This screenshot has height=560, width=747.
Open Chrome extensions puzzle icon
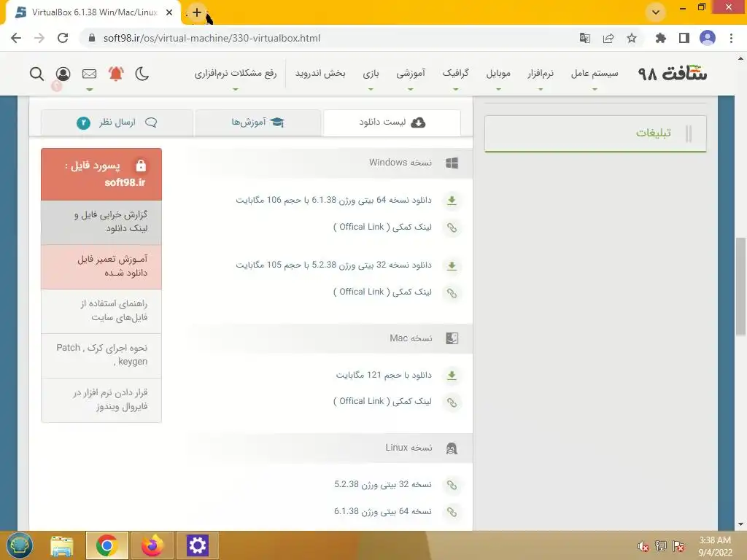point(660,38)
